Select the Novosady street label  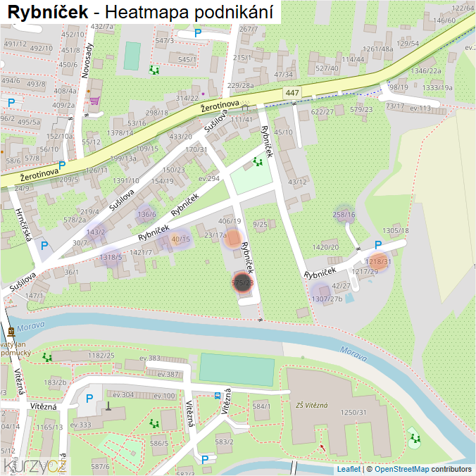[87, 61]
